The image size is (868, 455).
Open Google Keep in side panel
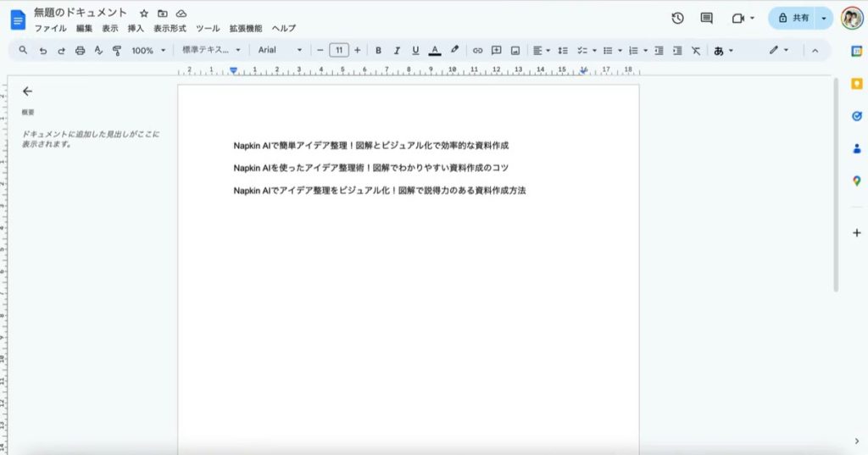click(856, 83)
